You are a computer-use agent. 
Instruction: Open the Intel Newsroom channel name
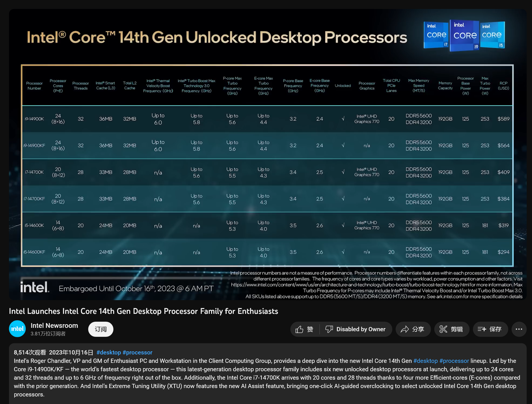(x=54, y=326)
